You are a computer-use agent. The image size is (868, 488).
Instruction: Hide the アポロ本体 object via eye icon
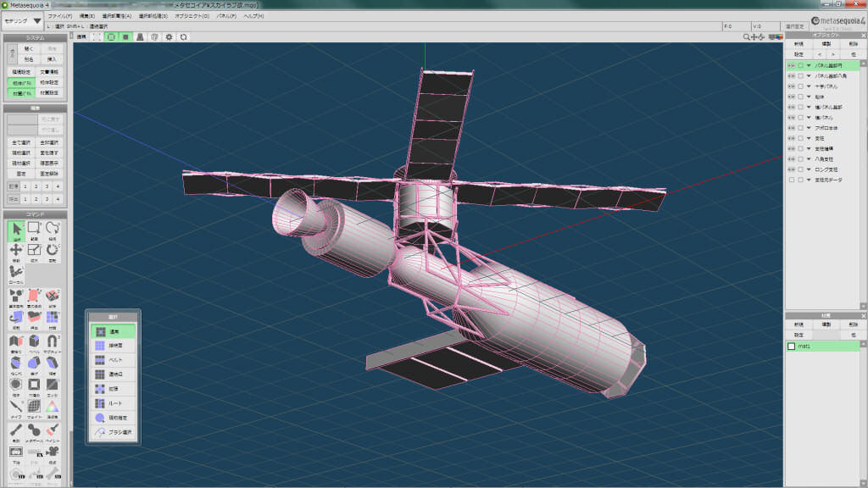(x=791, y=128)
